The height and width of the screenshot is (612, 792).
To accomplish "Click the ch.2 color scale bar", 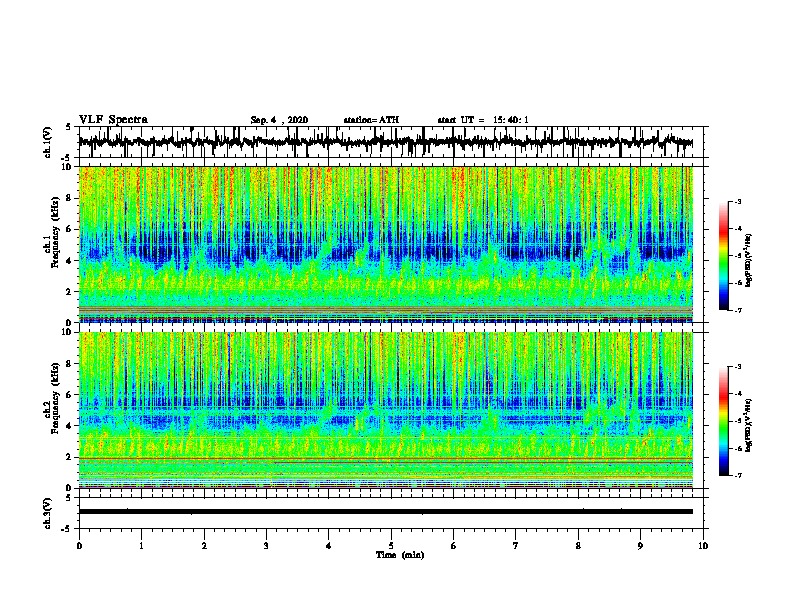I will (724, 421).
